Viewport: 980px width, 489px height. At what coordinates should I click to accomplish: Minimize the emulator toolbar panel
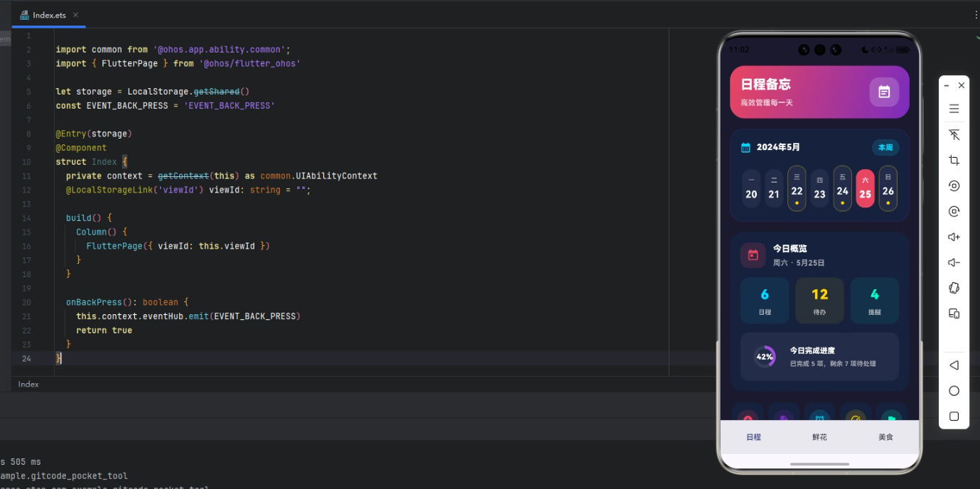click(947, 85)
